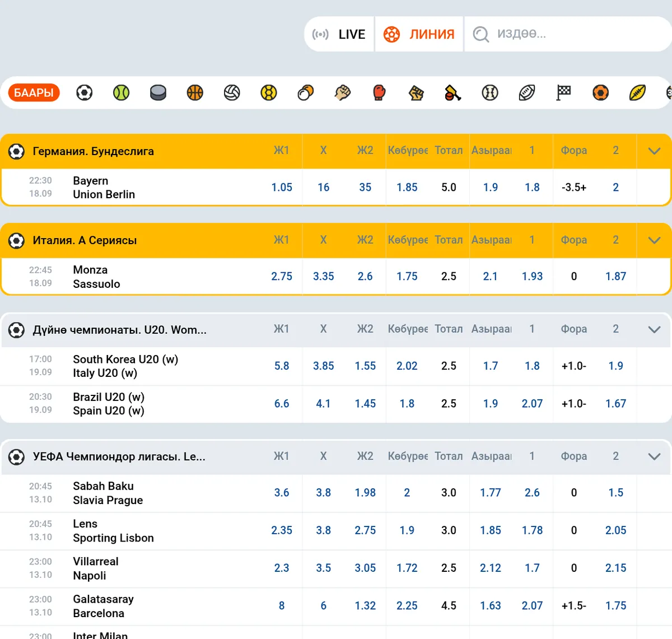672x639 pixels.
Task: Click the Италия. А Сериясы league ball icon
Action: pyautogui.click(x=17, y=241)
